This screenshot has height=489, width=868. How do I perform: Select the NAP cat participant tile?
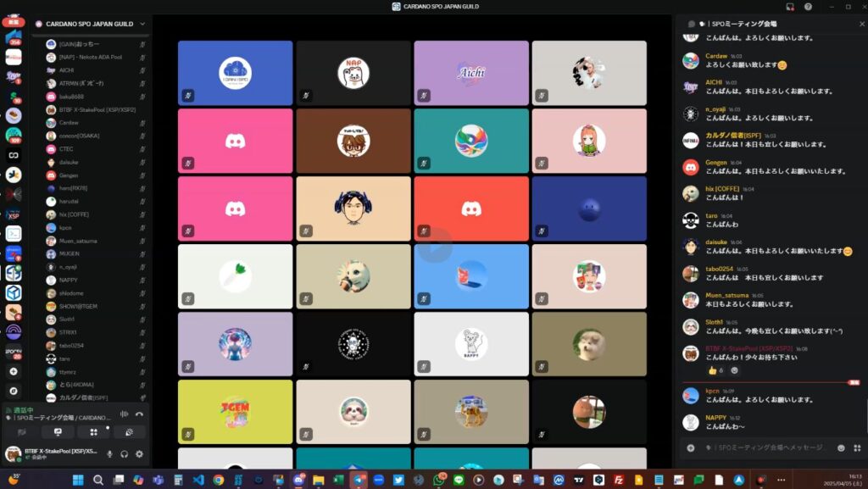pos(353,73)
